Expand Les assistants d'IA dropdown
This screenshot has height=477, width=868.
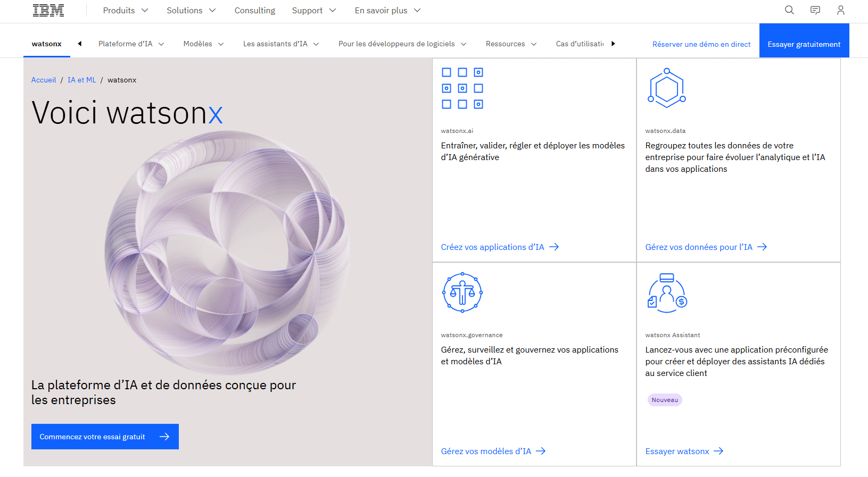281,44
